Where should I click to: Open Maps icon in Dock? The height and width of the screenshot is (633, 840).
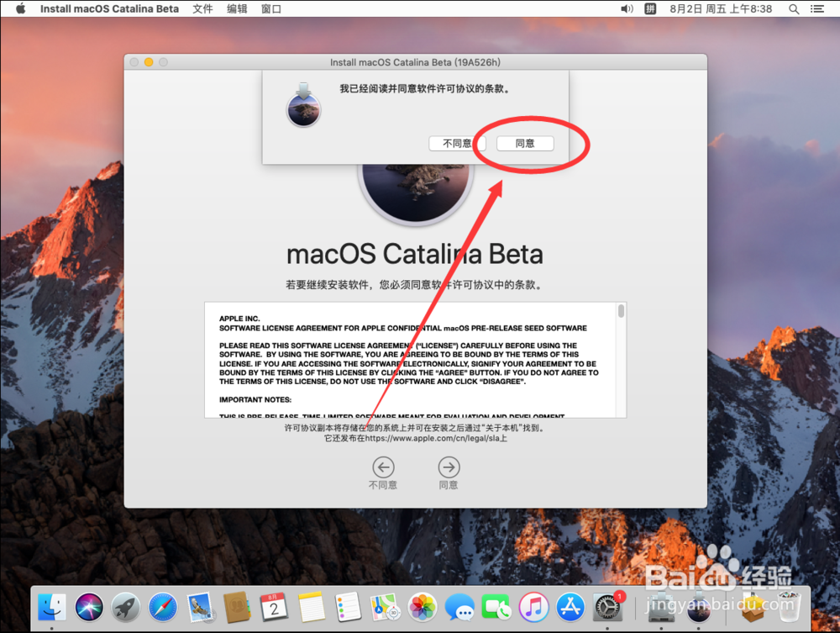pos(386,607)
